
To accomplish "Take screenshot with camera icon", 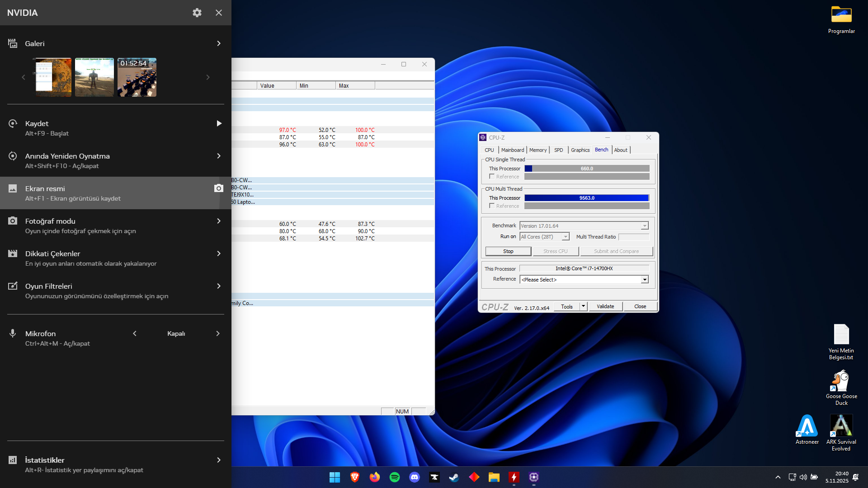I will coord(219,188).
